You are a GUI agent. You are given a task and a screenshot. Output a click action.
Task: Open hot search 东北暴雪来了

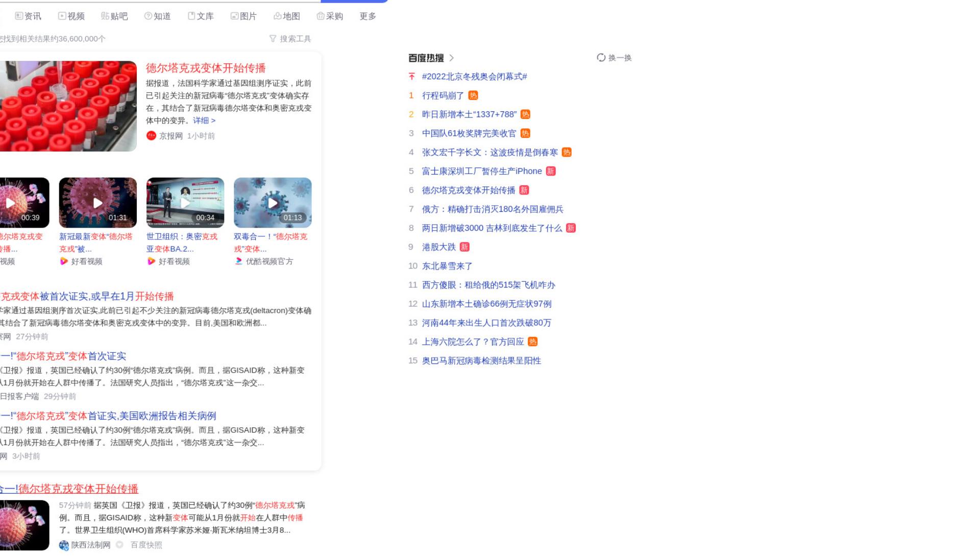447,265
